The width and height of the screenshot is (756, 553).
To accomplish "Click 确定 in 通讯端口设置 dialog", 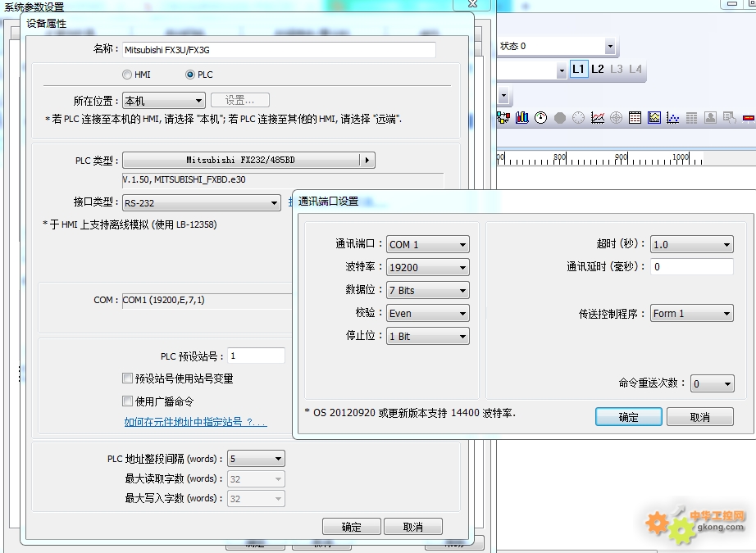I will coord(628,417).
